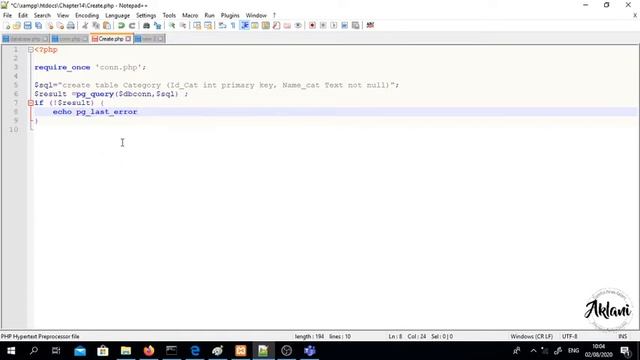Open Find with the binoculars icon
640x360 pixels.
(x=146, y=26)
